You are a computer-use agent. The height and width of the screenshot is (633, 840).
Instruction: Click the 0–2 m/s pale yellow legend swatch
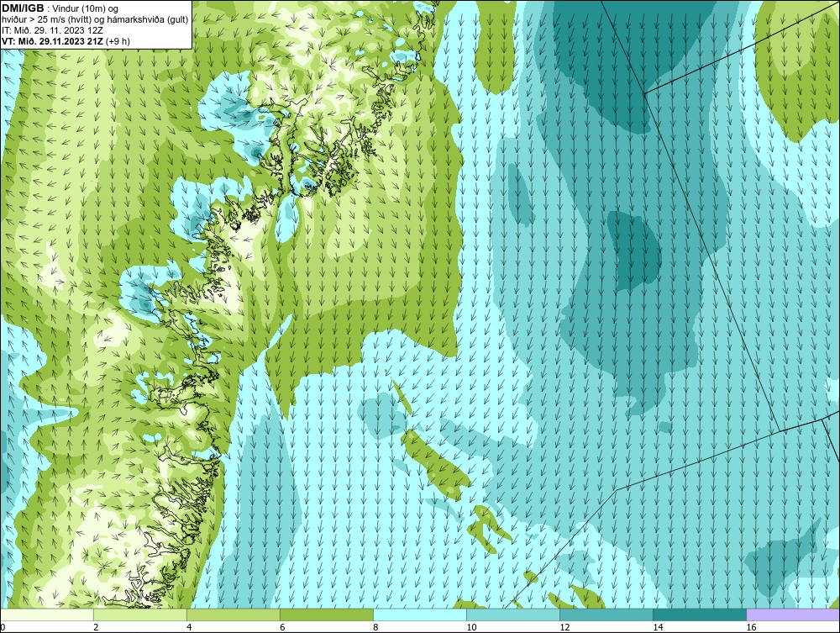pyautogui.click(x=47, y=615)
